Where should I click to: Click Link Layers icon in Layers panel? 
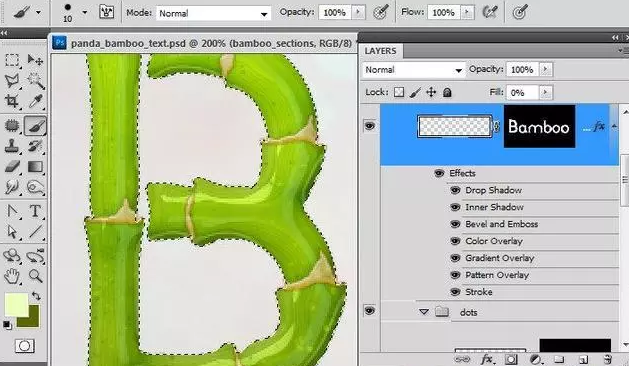(462, 359)
